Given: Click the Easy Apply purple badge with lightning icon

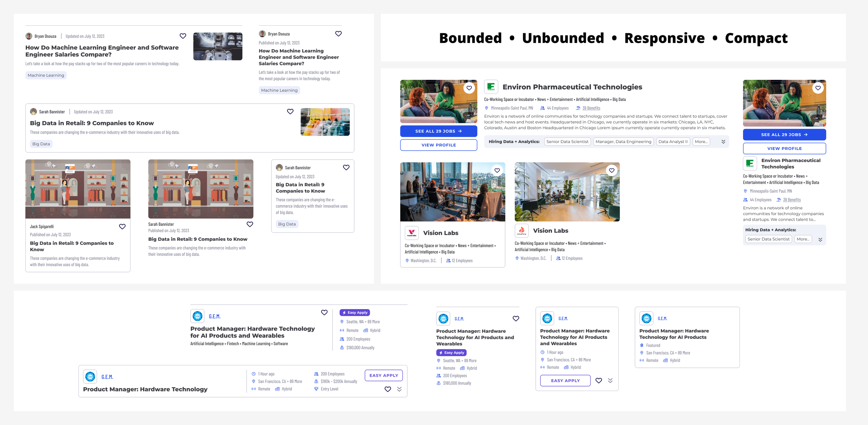Looking at the screenshot, I should [x=354, y=313].
